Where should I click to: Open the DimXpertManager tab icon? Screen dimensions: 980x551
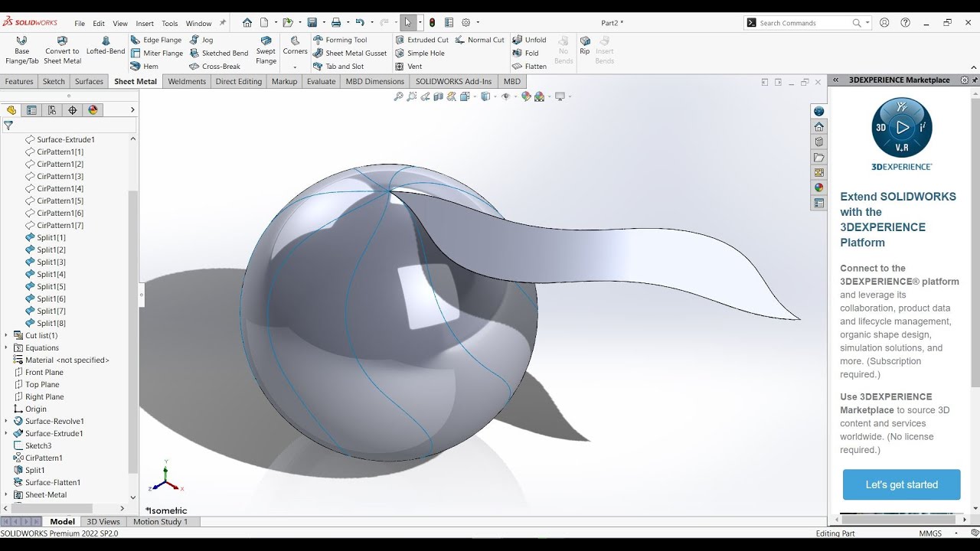coord(73,110)
